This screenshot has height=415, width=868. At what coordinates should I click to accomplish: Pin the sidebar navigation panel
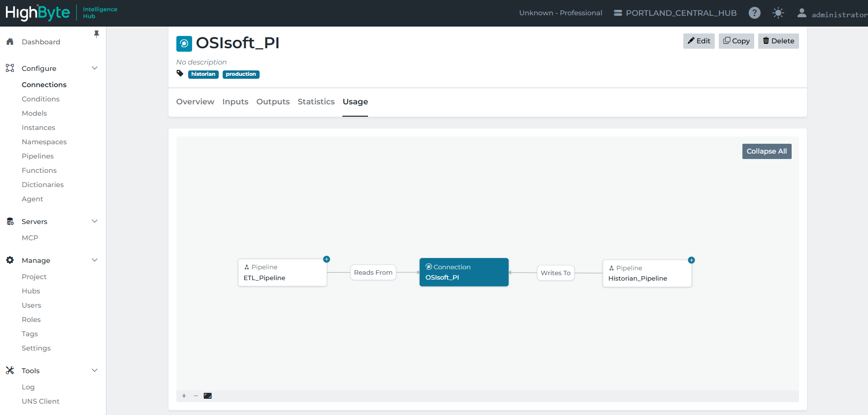[97, 34]
